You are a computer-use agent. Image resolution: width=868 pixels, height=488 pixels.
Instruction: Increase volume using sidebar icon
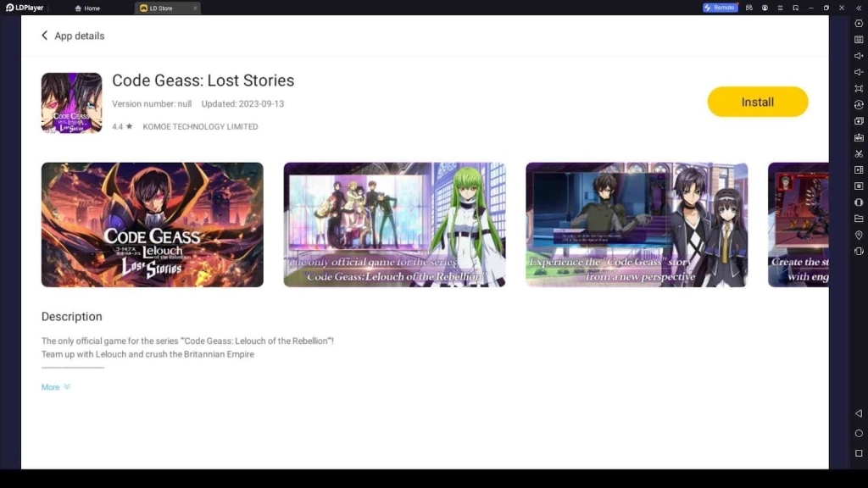click(x=859, y=56)
